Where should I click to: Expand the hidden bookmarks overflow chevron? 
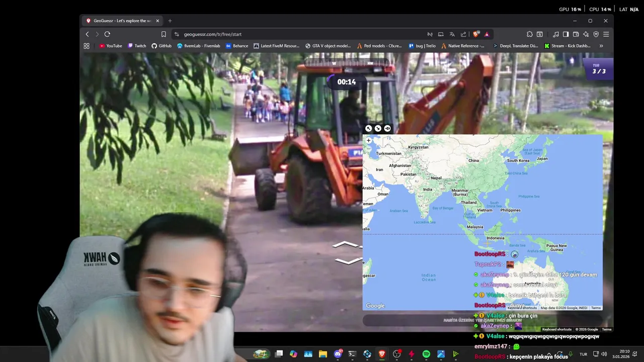pyautogui.click(x=601, y=46)
